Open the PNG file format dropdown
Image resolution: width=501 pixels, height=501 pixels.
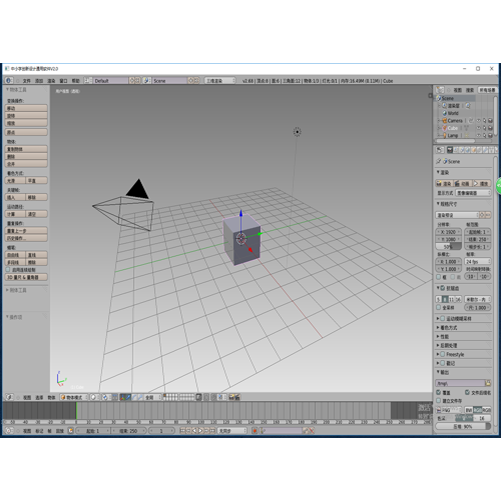[x=450, y=410]
